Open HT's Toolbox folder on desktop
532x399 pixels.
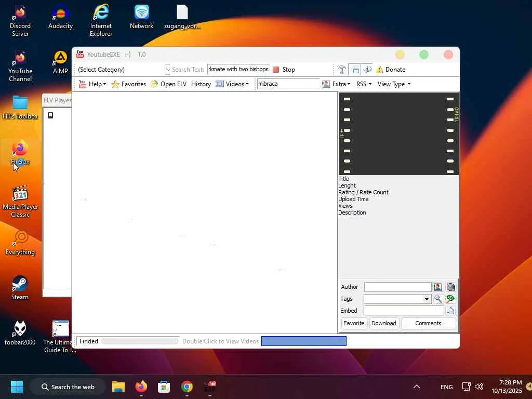coord(20,107)
